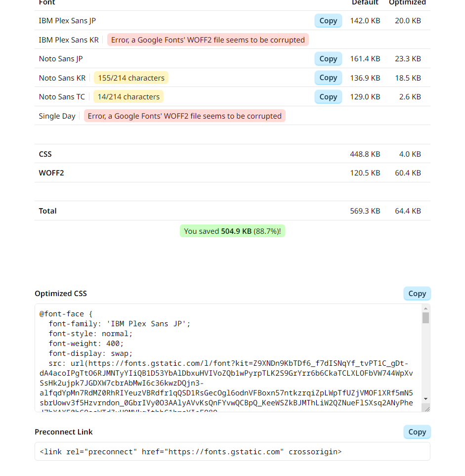This screenshot has height=476, width=465.
Task: Click the 142.0 KB default size value
Action: [x=365, y=21]
